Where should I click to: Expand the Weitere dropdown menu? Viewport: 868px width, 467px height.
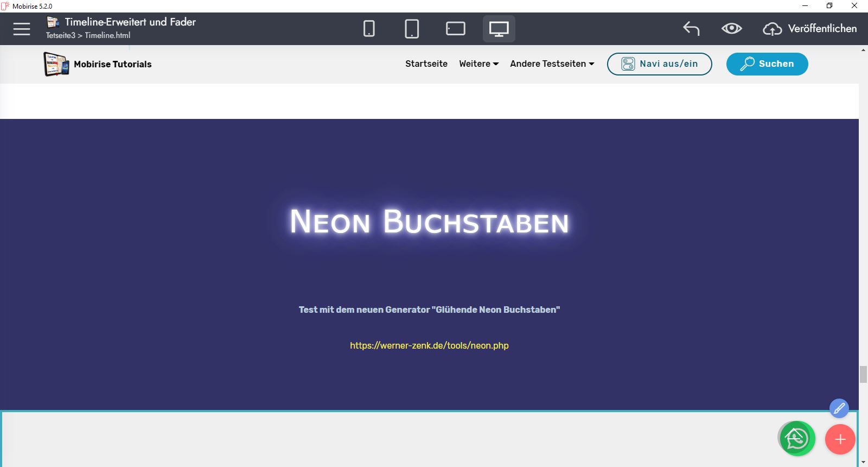point(478,64)
